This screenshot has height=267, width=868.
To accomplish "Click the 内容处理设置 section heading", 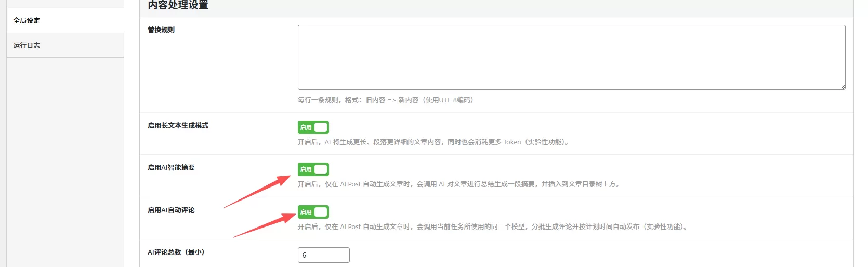I will 178,5.
